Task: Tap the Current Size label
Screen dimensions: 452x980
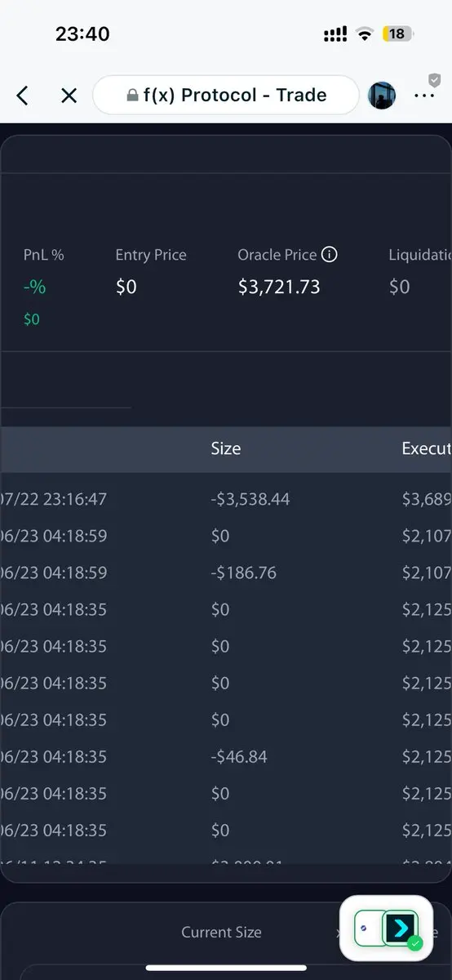Action: [221, 932]
